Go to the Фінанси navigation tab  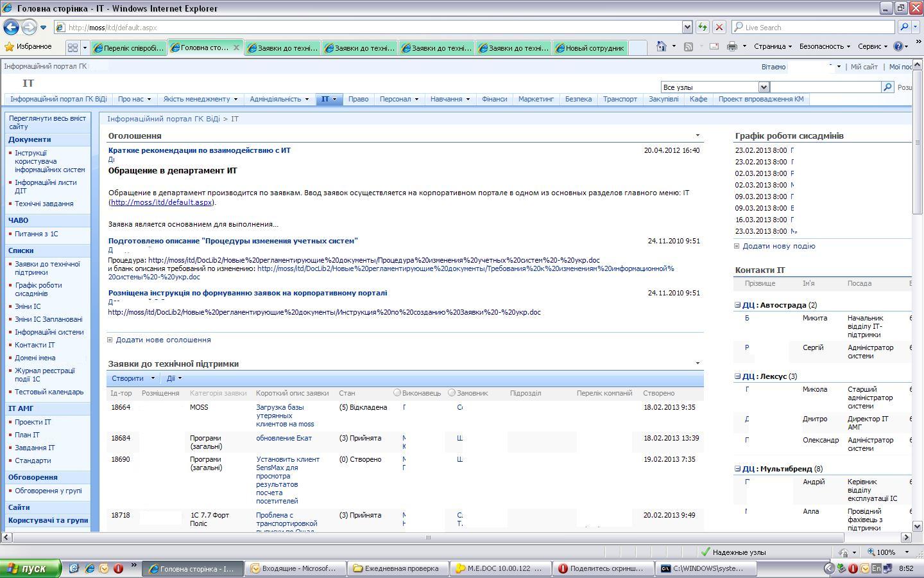click(494, 99)
